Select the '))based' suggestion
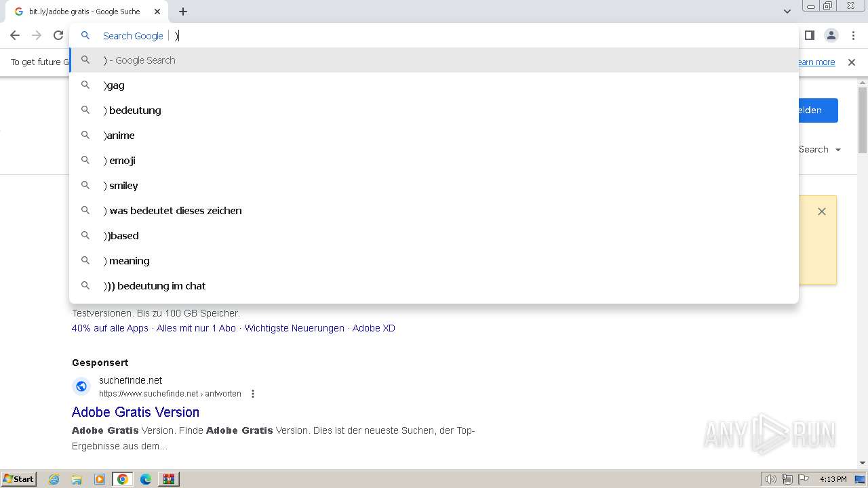The height and width of the screenshot is (488, 868). pyautogui.click(x=434, y=236)
